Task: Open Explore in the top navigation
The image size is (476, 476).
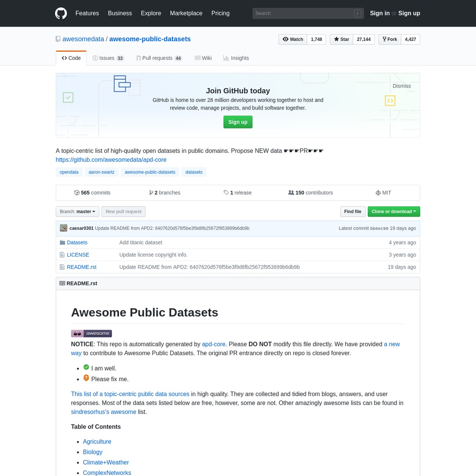Action: click(x=151, y=13)
